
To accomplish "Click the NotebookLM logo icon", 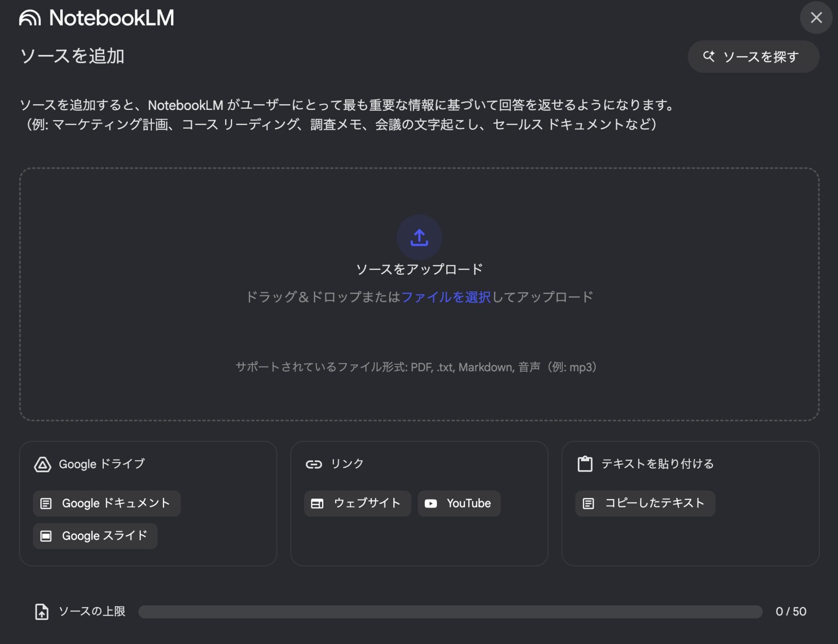I will point(30,18).
